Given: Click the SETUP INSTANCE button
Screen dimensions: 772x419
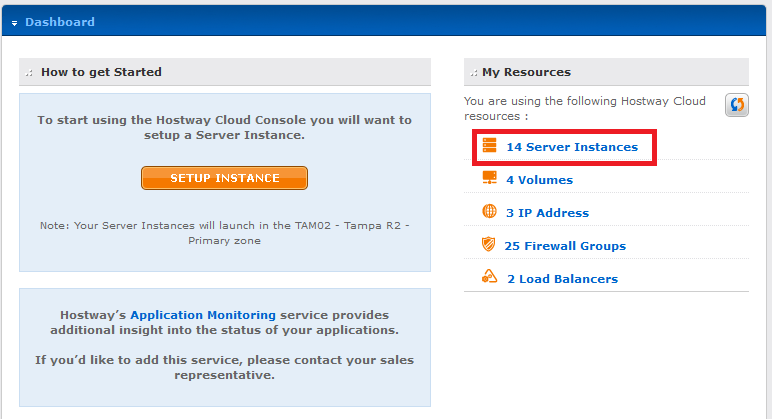Looking at the screenshot, I should (225, 178).
